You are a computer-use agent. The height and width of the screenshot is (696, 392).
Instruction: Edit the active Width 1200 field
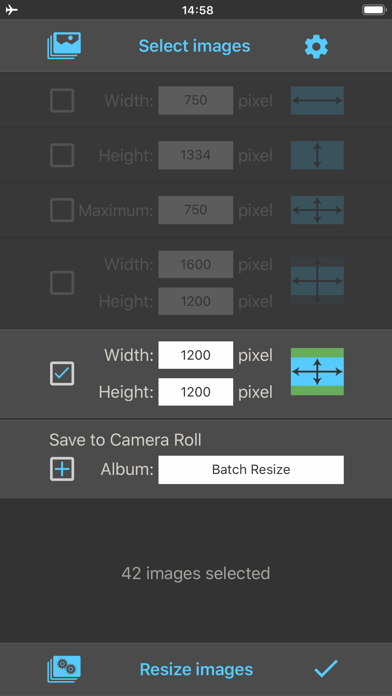(x=196, y=355)
